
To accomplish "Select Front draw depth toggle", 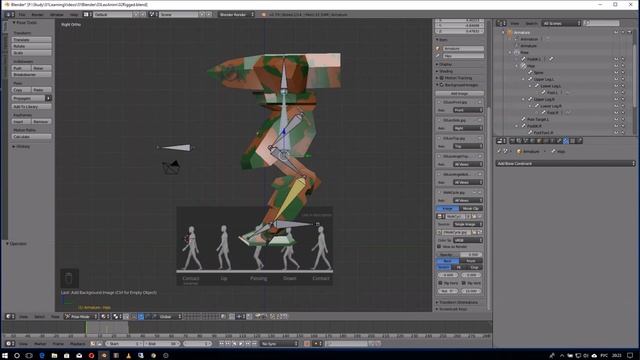I will click(471, 260).
